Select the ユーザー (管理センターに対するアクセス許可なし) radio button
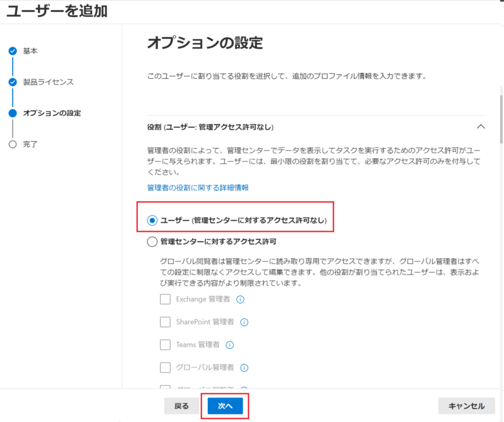 [152, 220]
